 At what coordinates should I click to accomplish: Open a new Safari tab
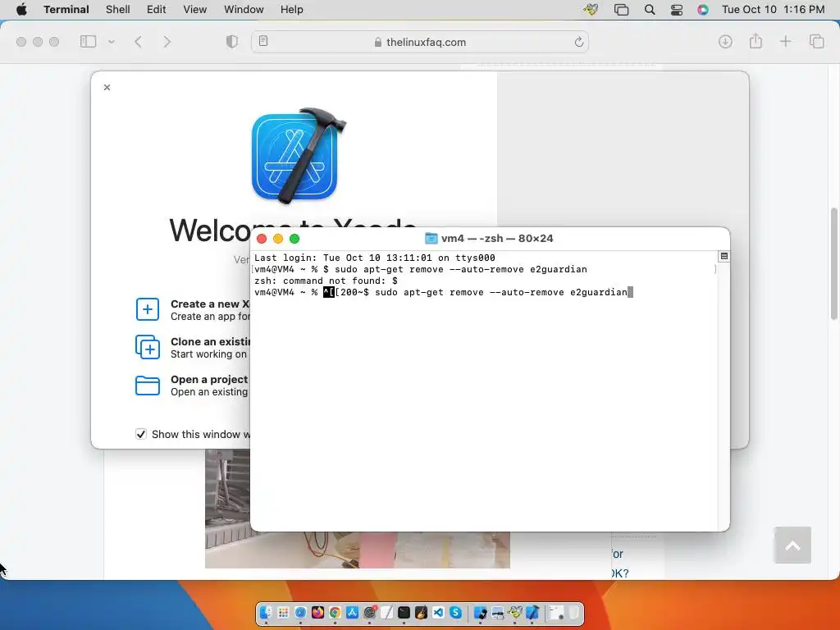tap(785, 41)
